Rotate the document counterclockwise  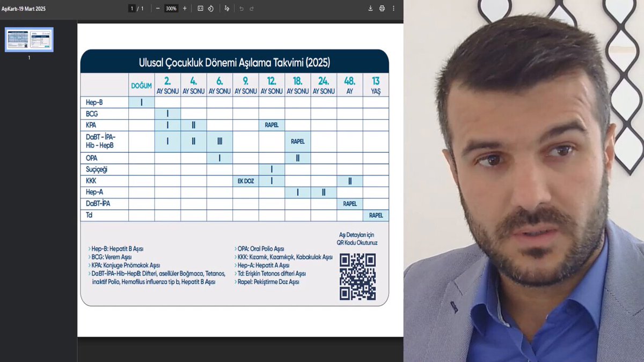click(211, 9)
